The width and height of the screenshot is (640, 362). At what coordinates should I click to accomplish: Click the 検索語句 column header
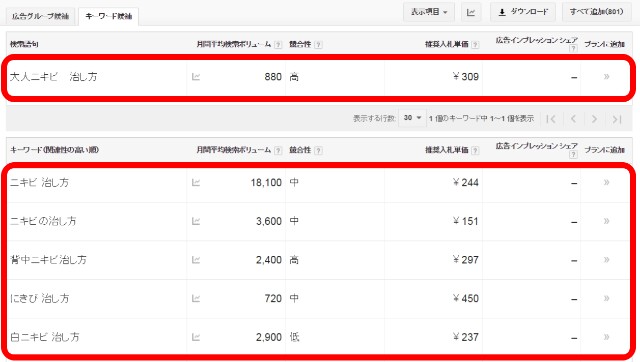point(24,44)
